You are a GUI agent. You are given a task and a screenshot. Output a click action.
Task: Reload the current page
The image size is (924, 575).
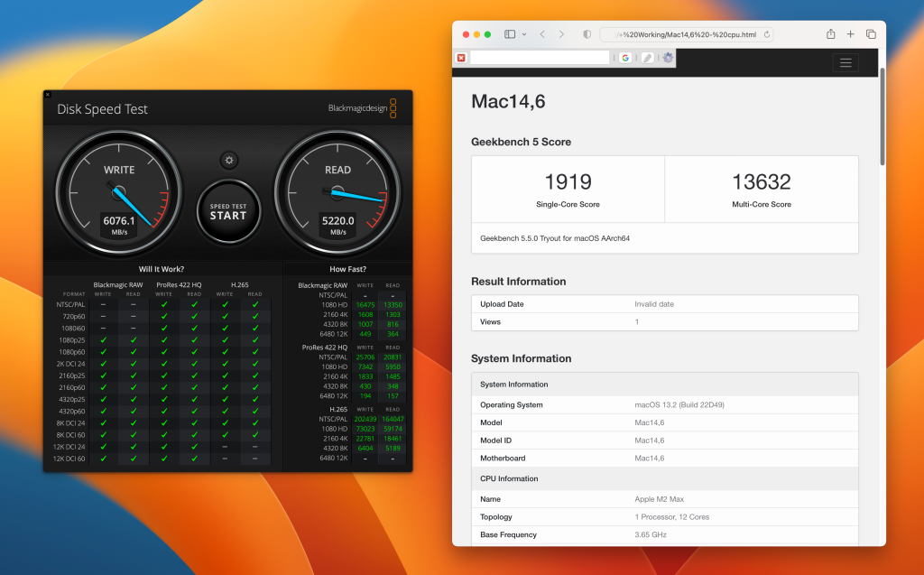767,34
